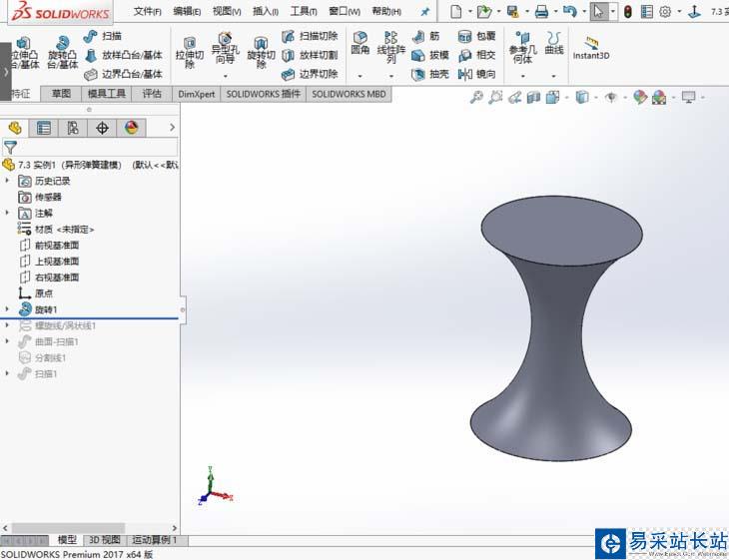Expand the History (历史记录) tree node
729x560 pixels.
7,181
